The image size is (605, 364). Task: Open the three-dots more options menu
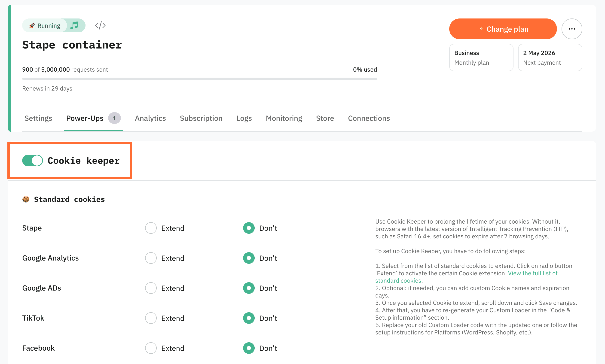[572, 29]
